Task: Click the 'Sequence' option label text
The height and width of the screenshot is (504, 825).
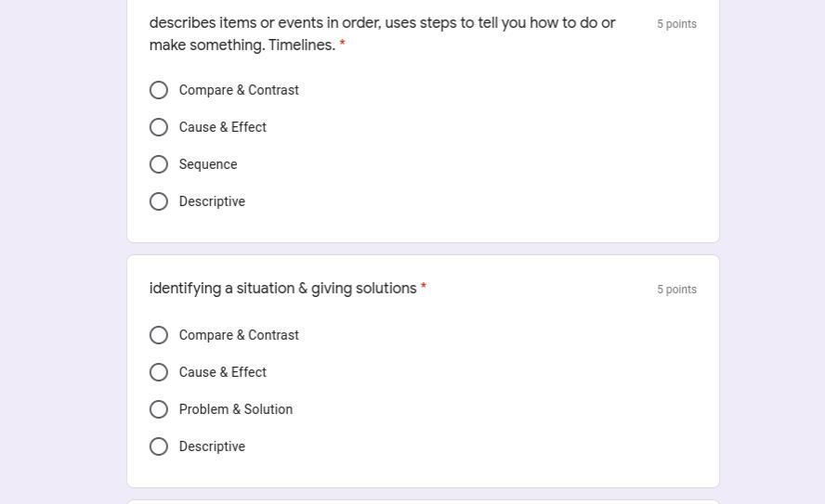Action: pos(208,164)
